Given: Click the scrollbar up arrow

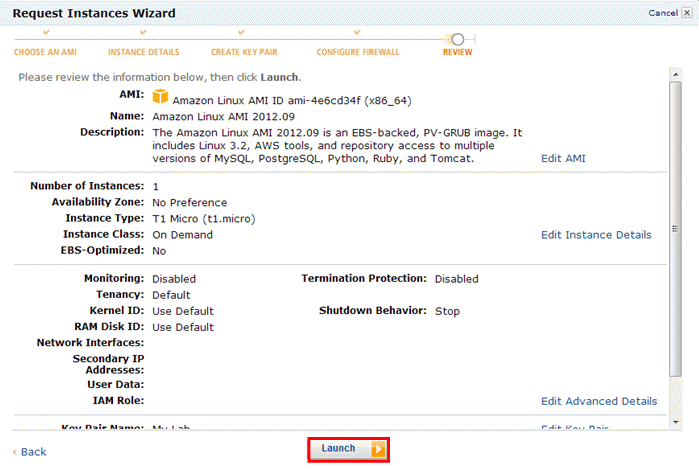Looking at the screenshot, I should [x=676, y=74].
